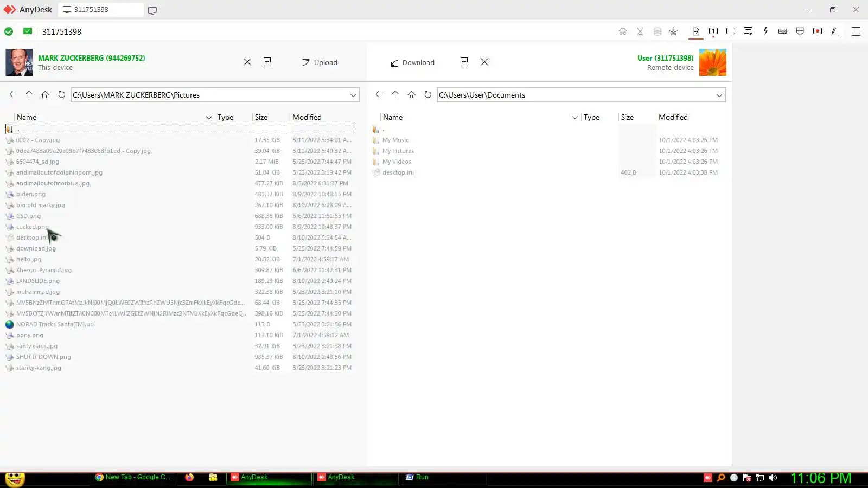Image resolution: width=868 pixels, height=488 pixels.
Task: Sort local files by Modified column
Action: click(x=307, y=117)
